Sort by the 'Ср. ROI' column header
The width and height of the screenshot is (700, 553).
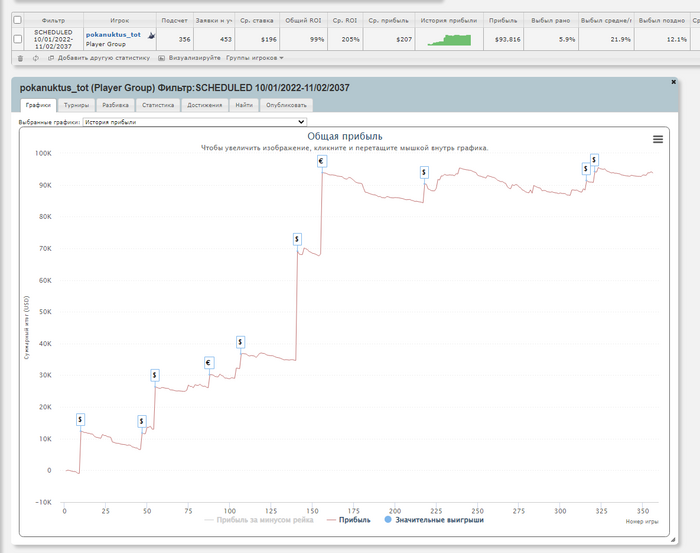(x=345, y=21)
